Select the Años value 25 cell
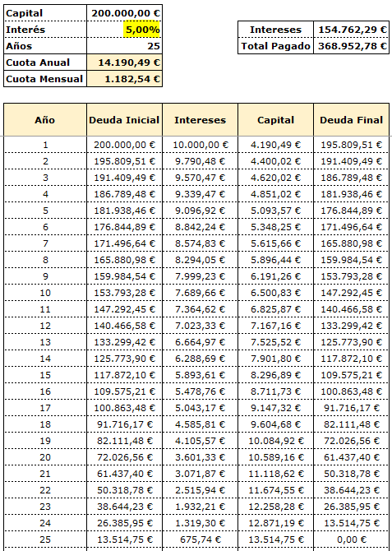The height and width of the screenshot is (551, 392). pyautogui.click(x=124, y=46)
